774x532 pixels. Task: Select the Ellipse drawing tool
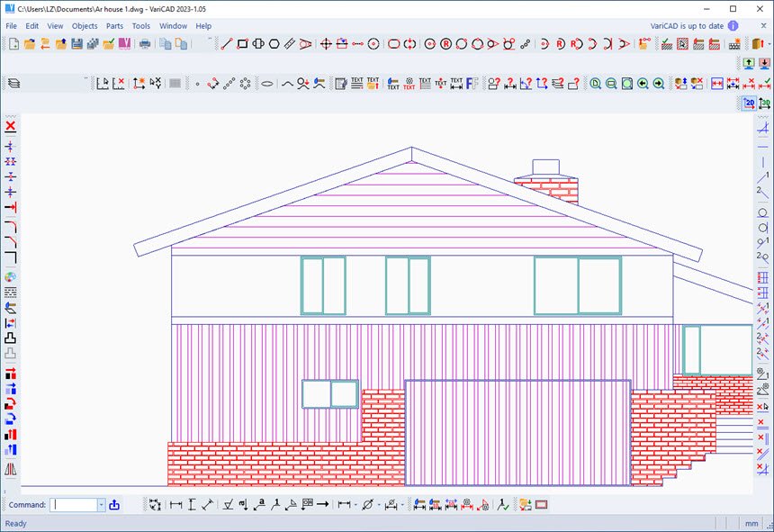[x=267, y=84]
